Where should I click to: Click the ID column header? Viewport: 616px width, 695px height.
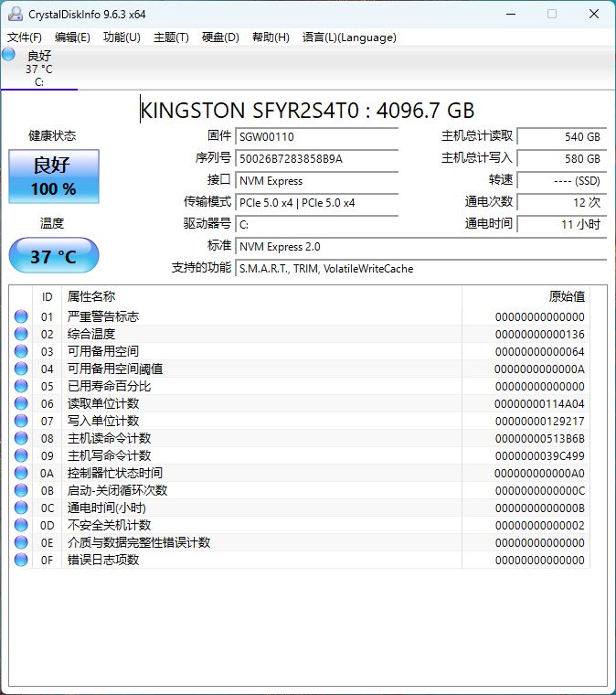tap(47, 296)
